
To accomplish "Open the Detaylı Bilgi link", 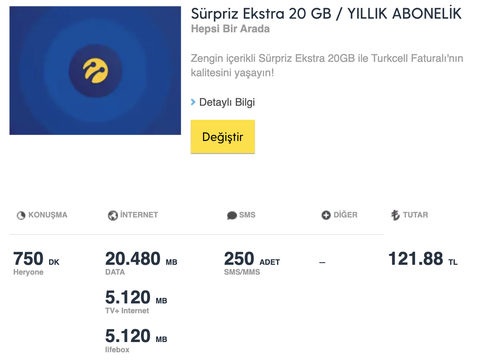I will pos(227,102).
